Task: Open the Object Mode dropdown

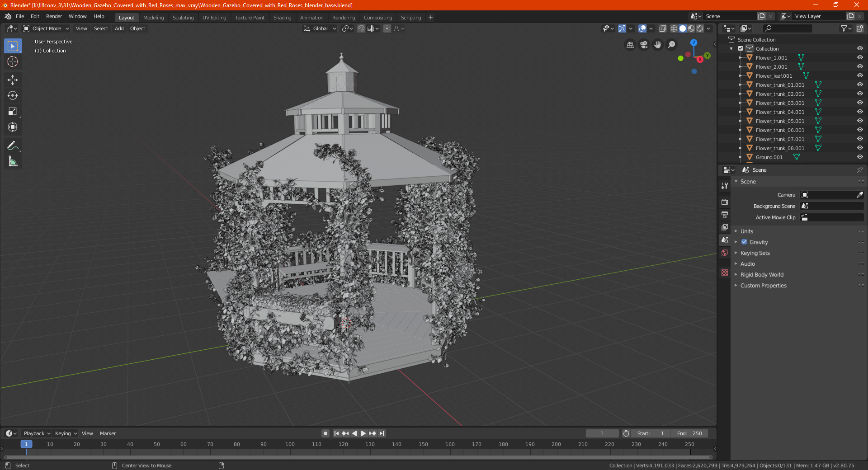Action: (46, 28)
